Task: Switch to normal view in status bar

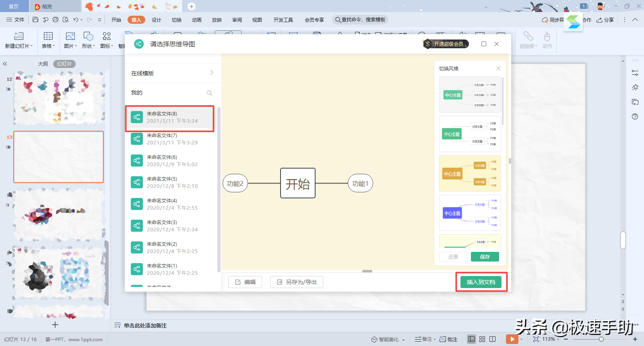Action: (471, 339)
